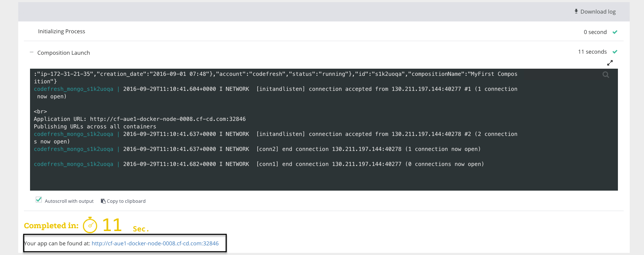Expand log to fullscreen with arrows icon
Viewport: 644px width, 255px height.
tap(610, 63)
